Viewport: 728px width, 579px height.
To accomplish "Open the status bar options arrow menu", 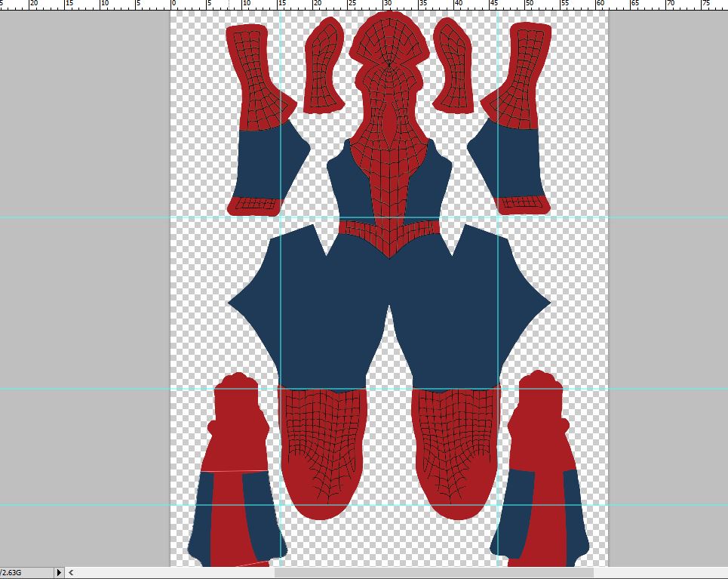I will point(59,572).
